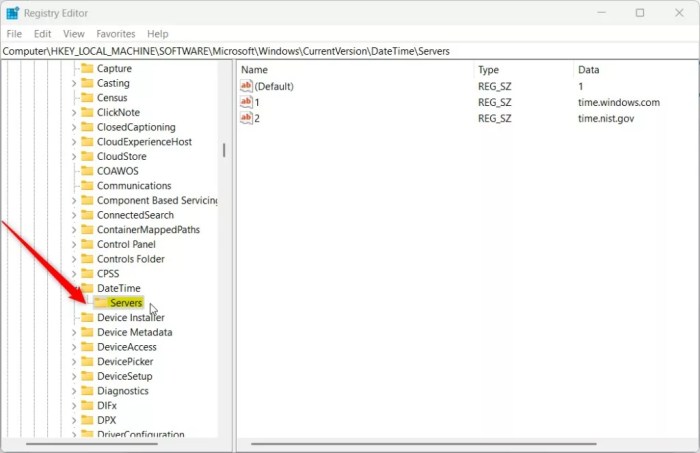This screenshot has width=700, height=453.
Task: Select the Servers key folder icon
Action: 100,303
